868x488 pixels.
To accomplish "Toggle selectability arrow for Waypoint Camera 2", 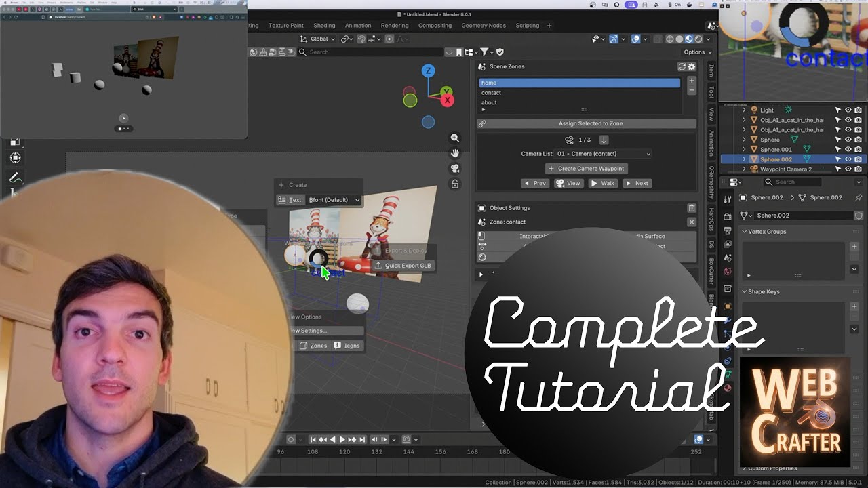I will click(x=838, y=169).
